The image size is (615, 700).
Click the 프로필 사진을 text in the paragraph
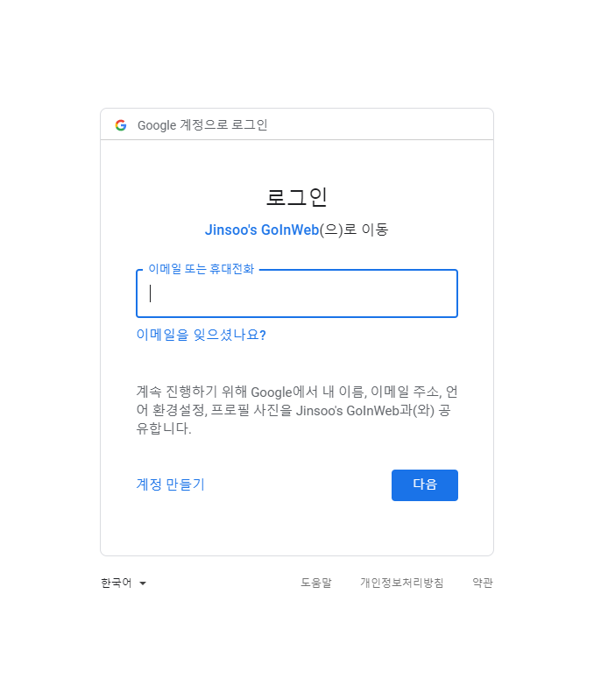point(251,410)
